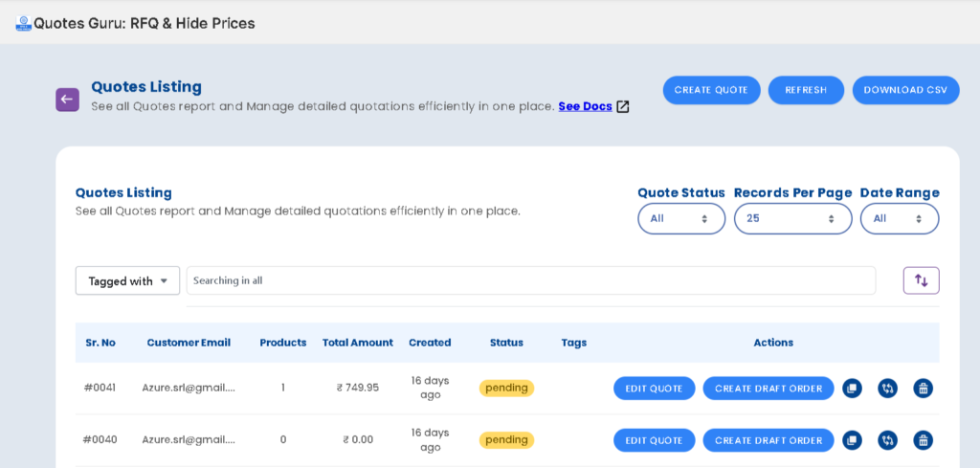Duplicate quote #0041 using copy icon
Viewport: 980px width, 468px height.
point(852,389)
